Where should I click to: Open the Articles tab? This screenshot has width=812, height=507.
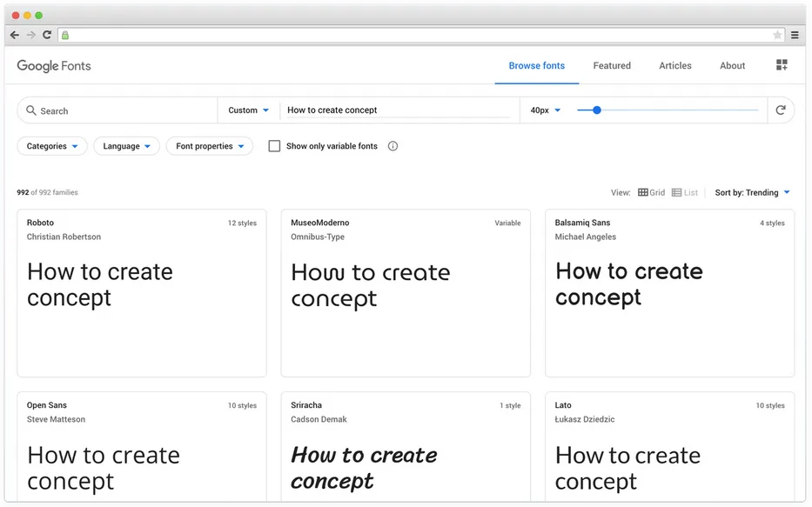point(675,66)
